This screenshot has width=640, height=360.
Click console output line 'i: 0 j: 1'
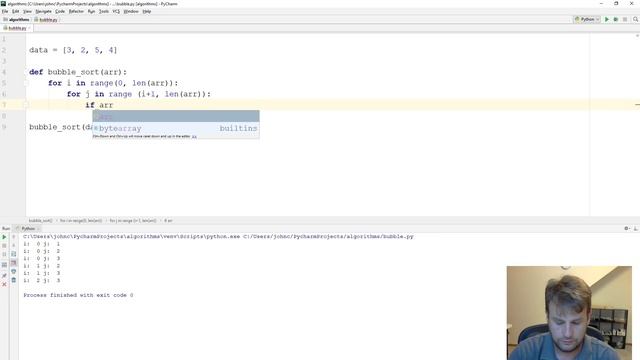[x=42, y=244]
